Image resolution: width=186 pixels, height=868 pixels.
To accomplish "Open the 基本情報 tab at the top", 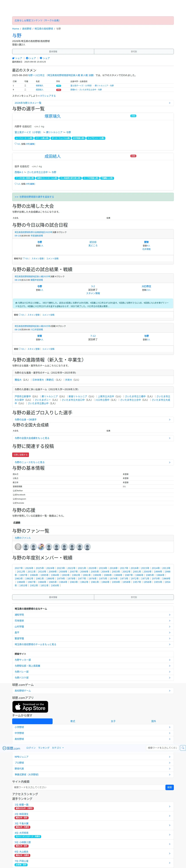I will point(53,52).
